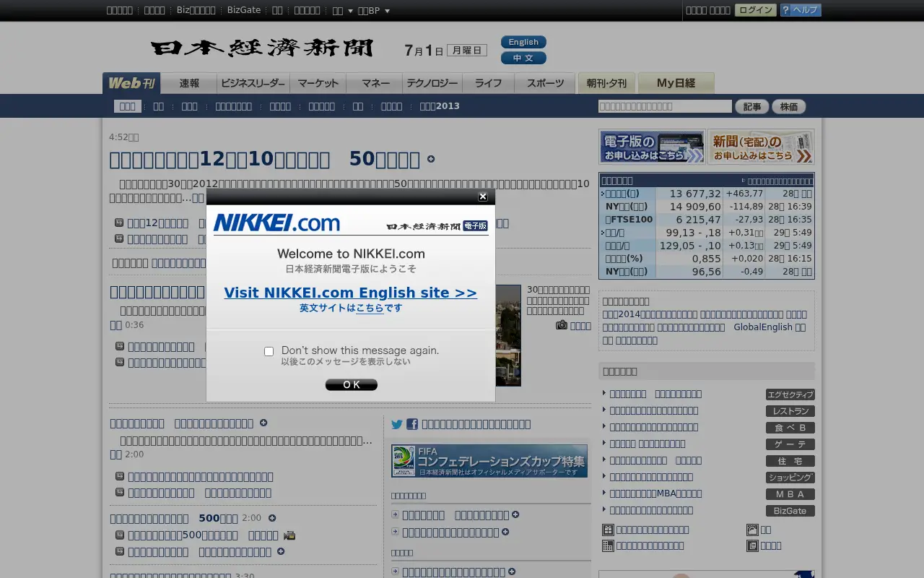The width and height of the screenshot is (924, 578).
Task: Select the Web刊 tab
Action: (131, 83)
